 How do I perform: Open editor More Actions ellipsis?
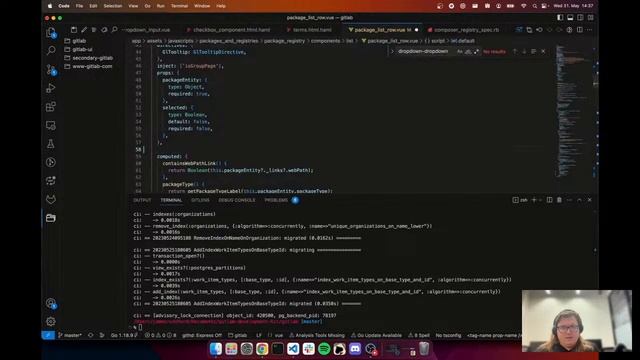point(589,30)
